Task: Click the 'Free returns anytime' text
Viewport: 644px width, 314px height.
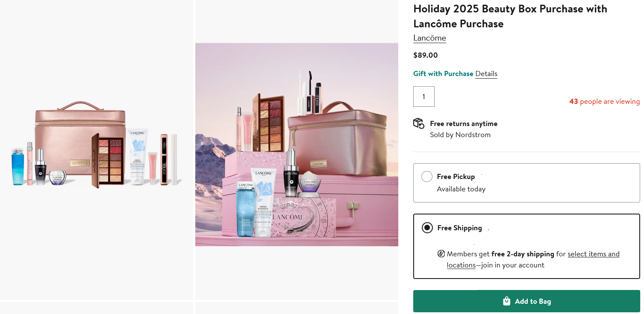Action: 464,123
